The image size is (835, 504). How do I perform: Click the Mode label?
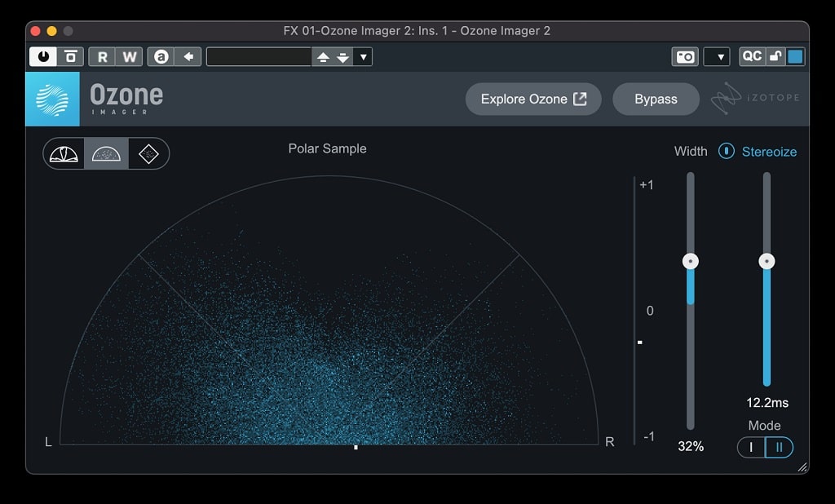click(764, 426)
